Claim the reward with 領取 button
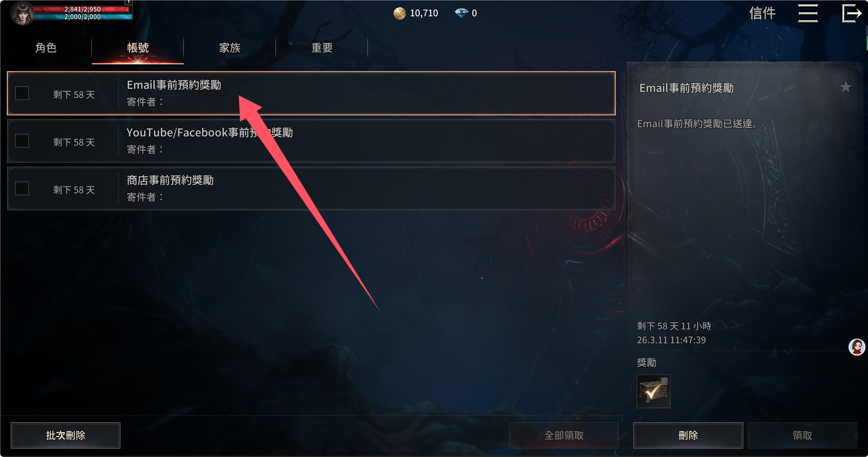Screen dimensions: 868x457 802,435
